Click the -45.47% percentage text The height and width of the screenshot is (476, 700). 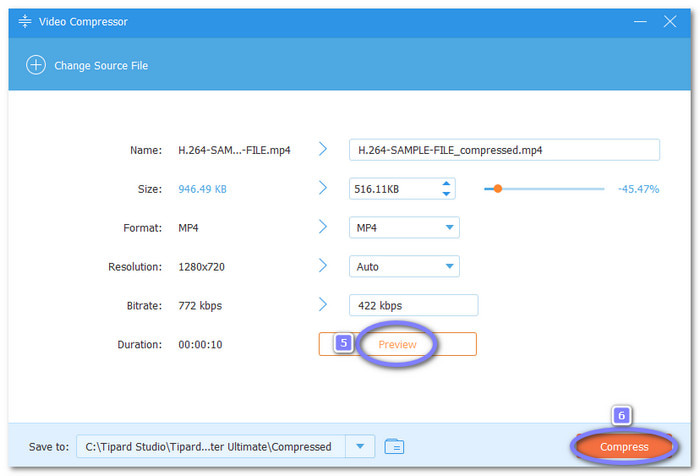pos(638,189)
